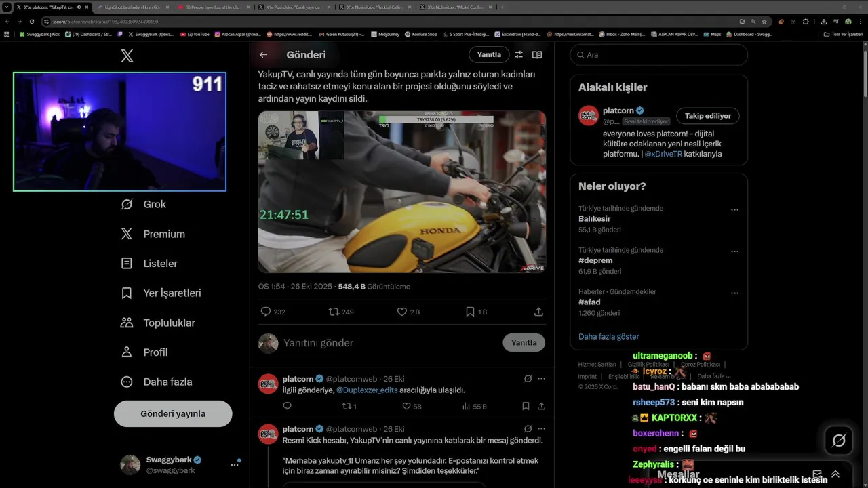
Task: Open the #deprem trending topic
Action: coord(595,260)
